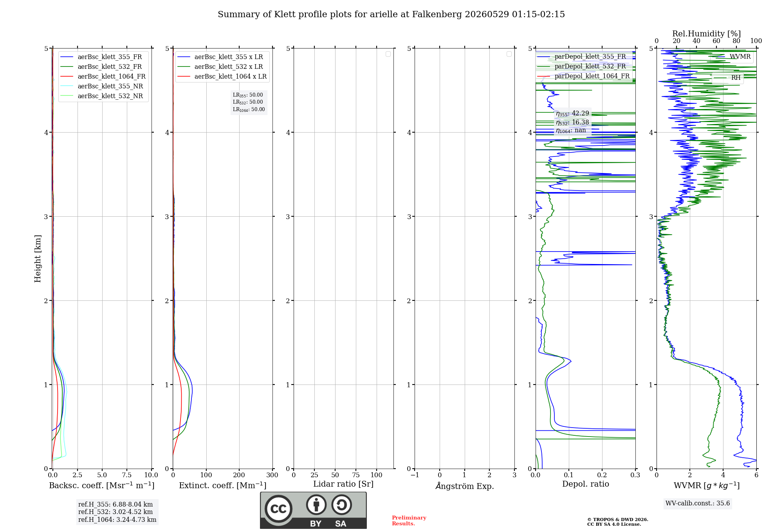Click the 'Rel.Humidity [%]' top axis label
Viewport: 783px width, 532px height.
pyautogui.click(x=706, y=34)
